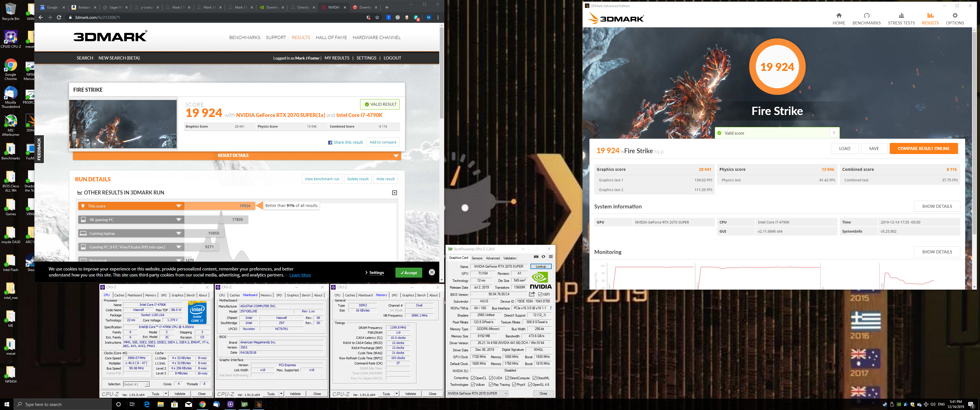Expand Result Details orange bar
The width and height of the screenshot is (980, 410).
point(236,155)
